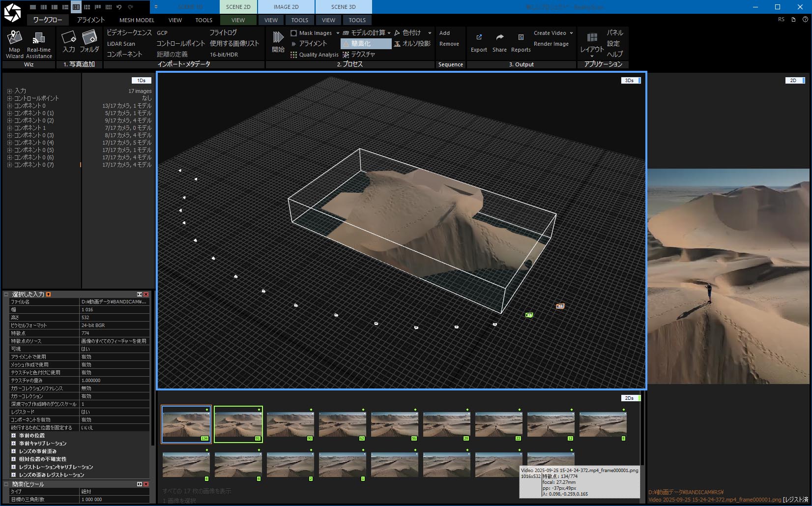Click the レイアウト (Layout) icon
The image size is (812, 506).
pyautogui.click(x=592, y=38)
